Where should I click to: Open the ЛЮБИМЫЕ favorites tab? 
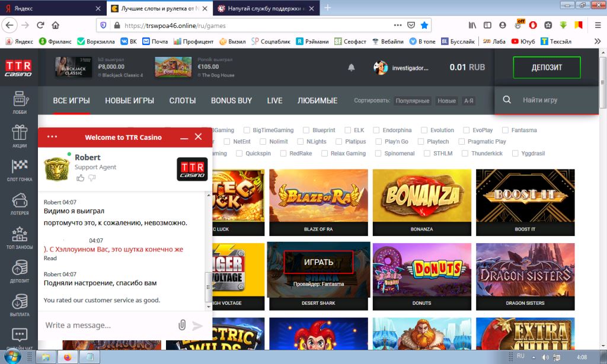click(318, 101)
